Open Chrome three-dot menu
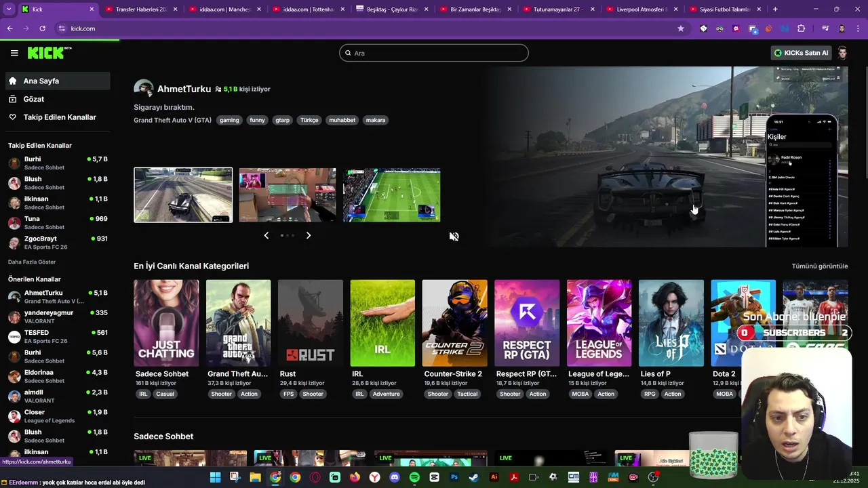 [x=858, y=28]
